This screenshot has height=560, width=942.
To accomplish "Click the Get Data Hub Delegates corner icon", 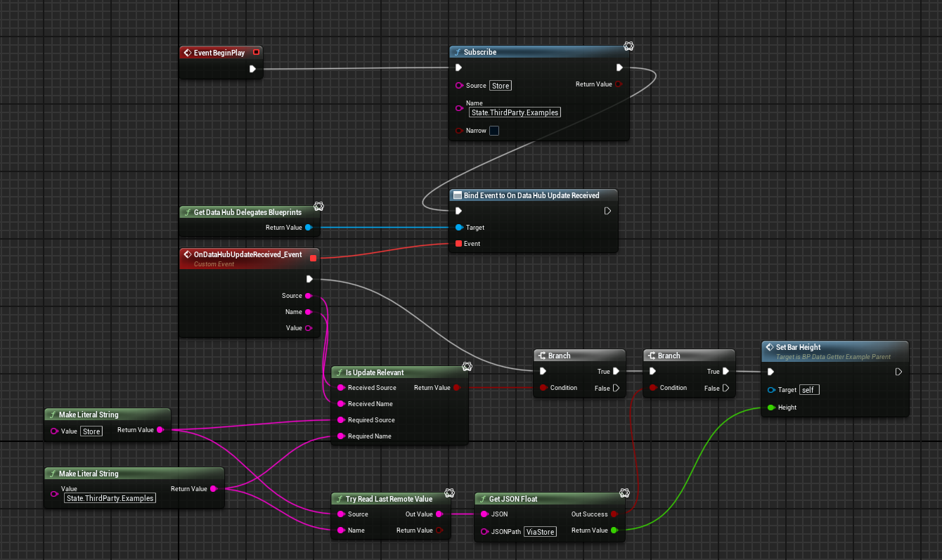I will coord(318,206).
